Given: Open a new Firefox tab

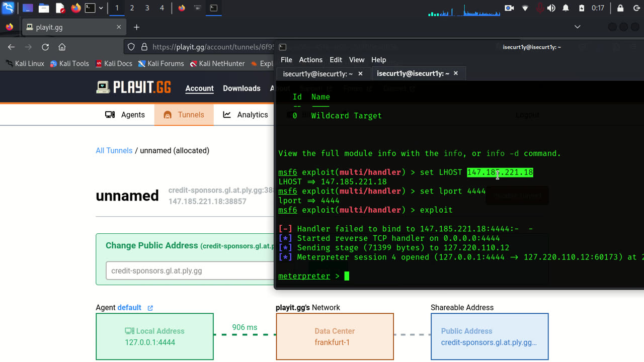Looking at the screenshot, I should (x=136, y=27).
